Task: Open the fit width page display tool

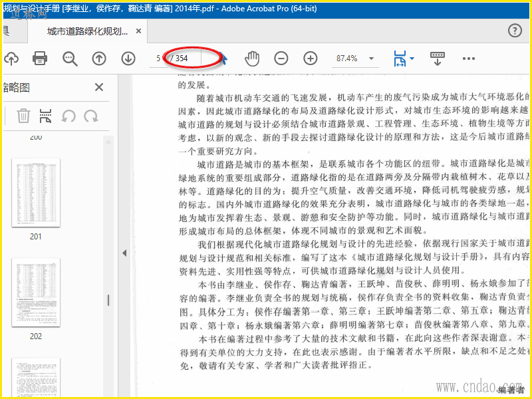Action: 400,59
